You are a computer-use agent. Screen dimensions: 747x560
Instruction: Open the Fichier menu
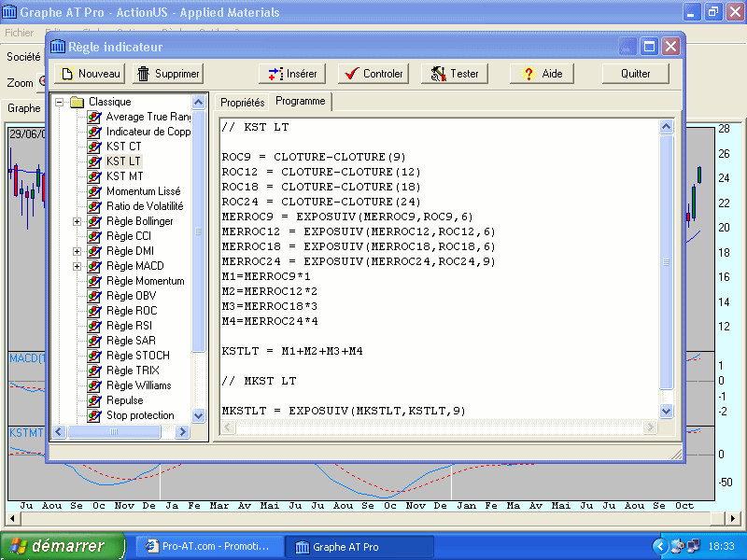[x=19, y=33]
